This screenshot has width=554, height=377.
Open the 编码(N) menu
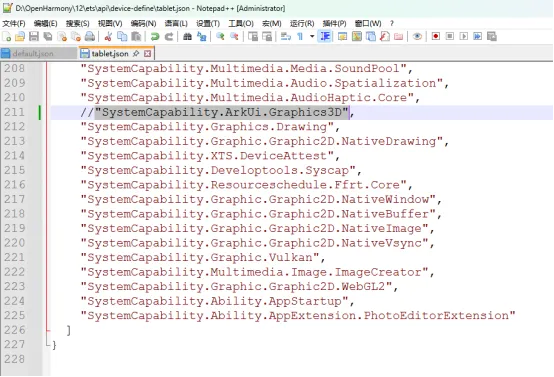coord(143,23)
